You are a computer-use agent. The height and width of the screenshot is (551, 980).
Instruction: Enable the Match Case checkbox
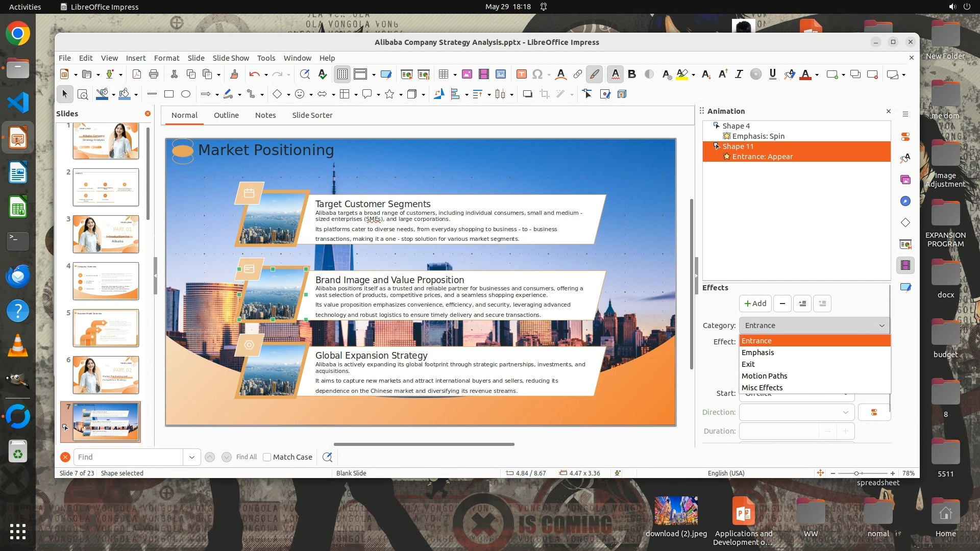click(267, 457)
